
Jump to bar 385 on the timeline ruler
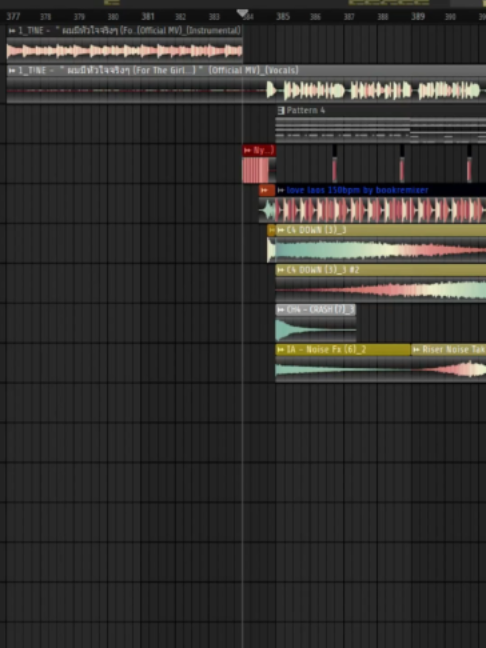tap(283, 17)
